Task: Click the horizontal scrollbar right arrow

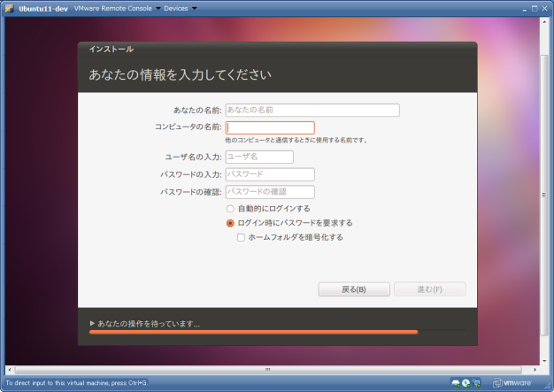Action: tap(535, 370)
